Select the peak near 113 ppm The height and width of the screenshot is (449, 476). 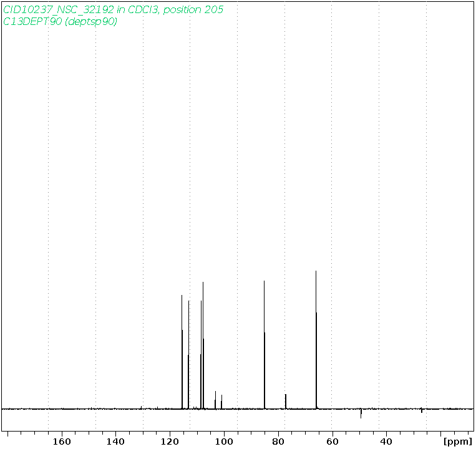click(x=188, y=355)
